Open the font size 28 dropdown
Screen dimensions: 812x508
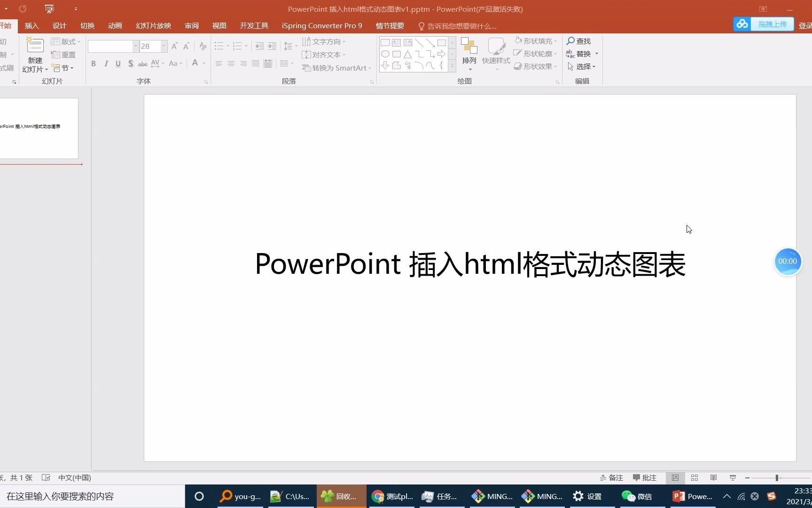click(164, 46)
